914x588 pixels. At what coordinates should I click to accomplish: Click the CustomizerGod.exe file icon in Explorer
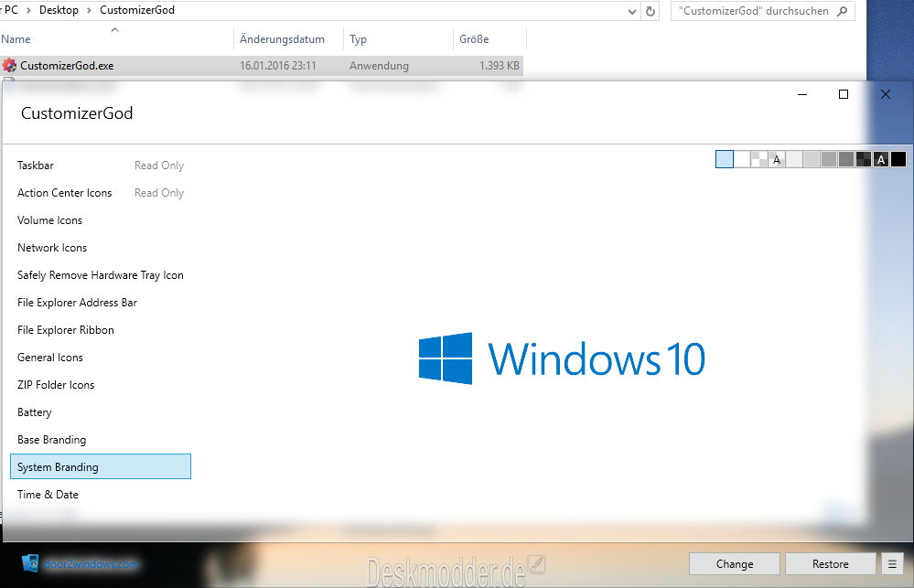click(9, 65)
